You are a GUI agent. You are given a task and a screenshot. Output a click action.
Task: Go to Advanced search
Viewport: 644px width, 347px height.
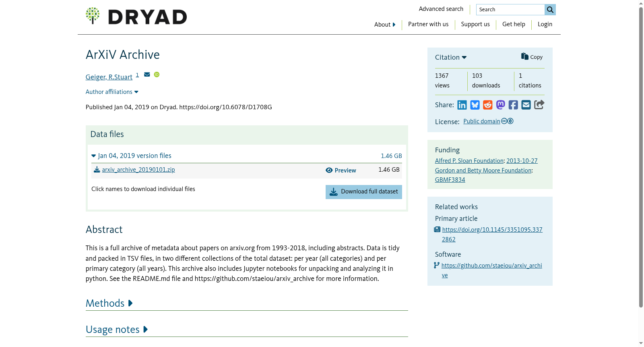tap(441, 9)
